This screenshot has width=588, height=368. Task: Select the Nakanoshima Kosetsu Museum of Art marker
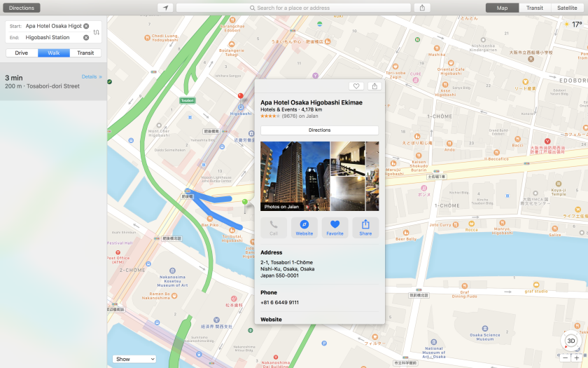click(x=172, y=271)
